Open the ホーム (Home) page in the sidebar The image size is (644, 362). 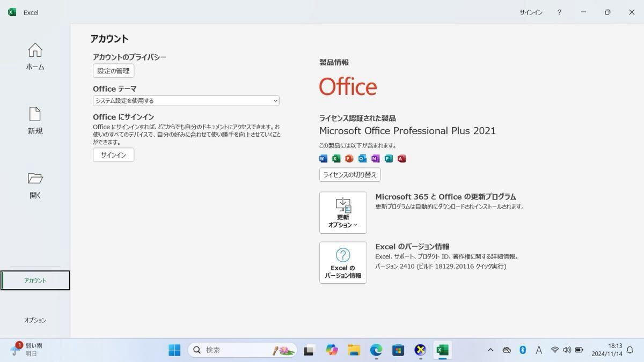coord(35,57)
